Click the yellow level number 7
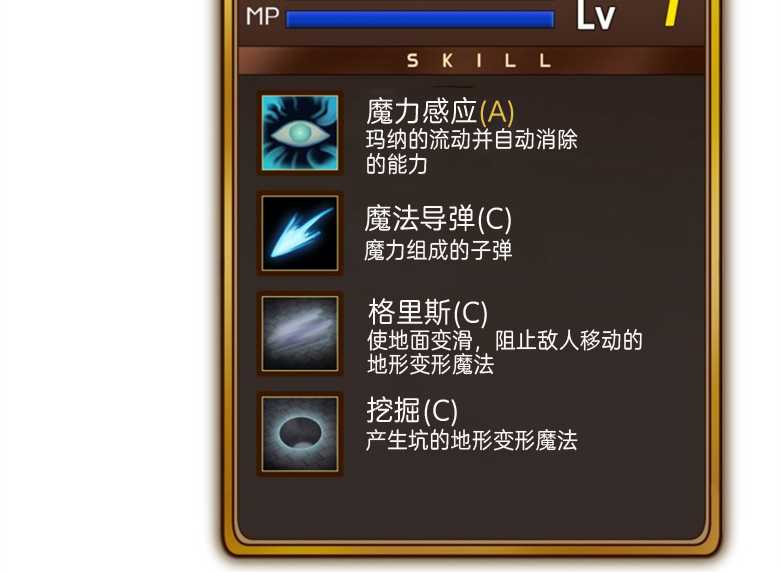 pyautogui.click(x=674, y=12)
